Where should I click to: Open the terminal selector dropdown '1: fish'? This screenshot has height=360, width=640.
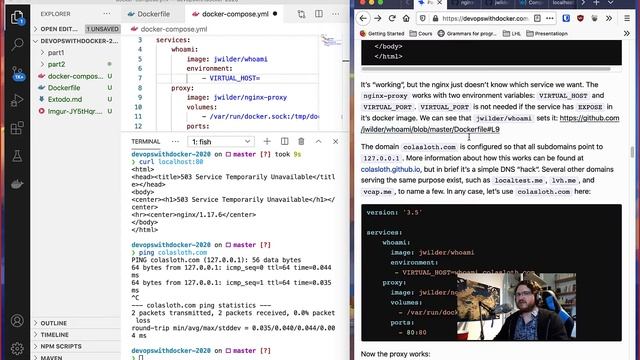pos(221,142)
